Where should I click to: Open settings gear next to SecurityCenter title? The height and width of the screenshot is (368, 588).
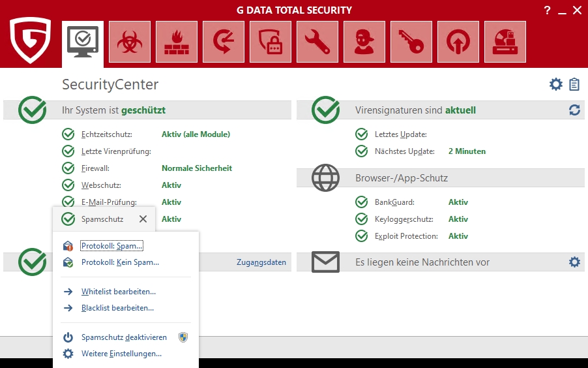tap(556, 84)
